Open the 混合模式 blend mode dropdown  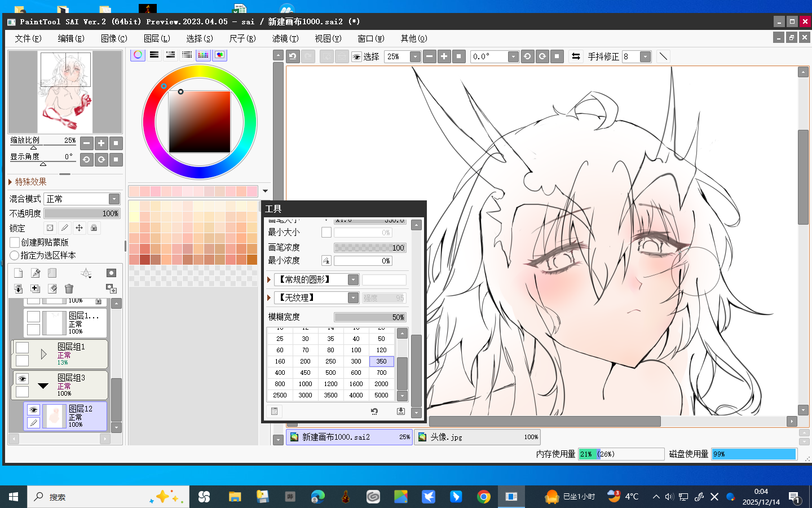click(x=114, y=199)
